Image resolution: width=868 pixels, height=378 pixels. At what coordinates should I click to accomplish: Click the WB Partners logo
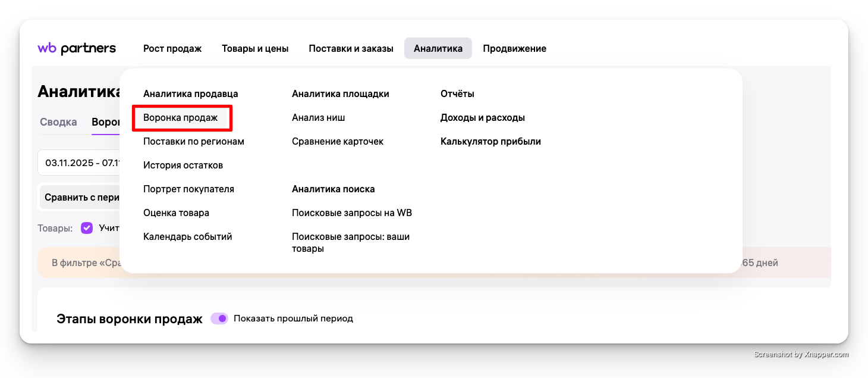point(77,48)
